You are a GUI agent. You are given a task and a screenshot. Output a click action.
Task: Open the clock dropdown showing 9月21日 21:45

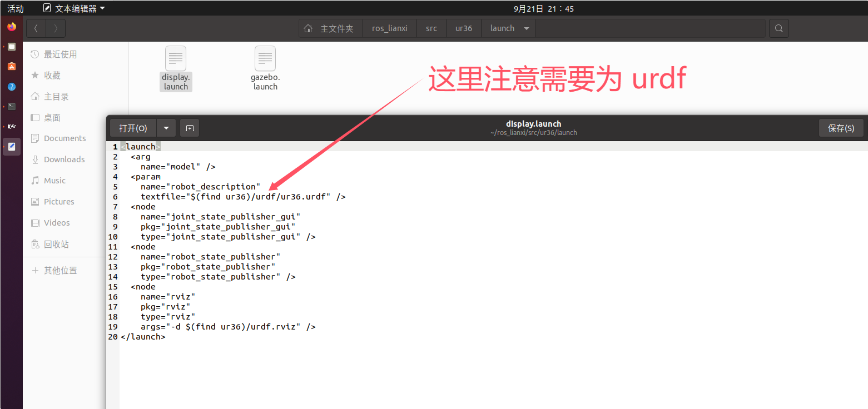(544, 8)
